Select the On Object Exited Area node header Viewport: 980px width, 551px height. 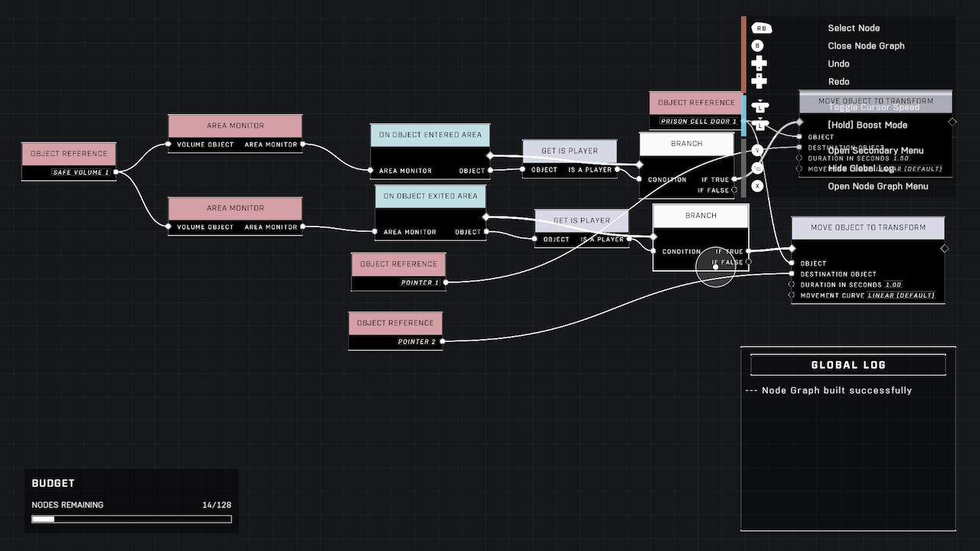(x=430, y=196)
